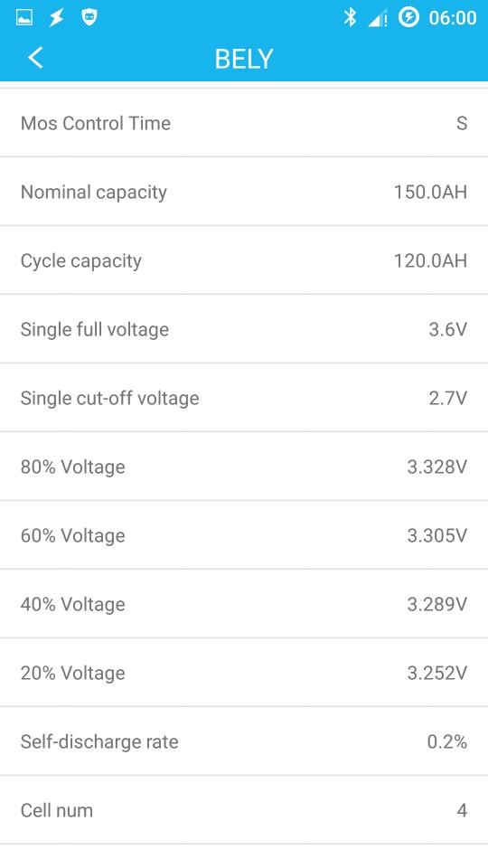Edit the 3.6V single full voltage
Screen dimensions: 488x868
pos(448,329)
